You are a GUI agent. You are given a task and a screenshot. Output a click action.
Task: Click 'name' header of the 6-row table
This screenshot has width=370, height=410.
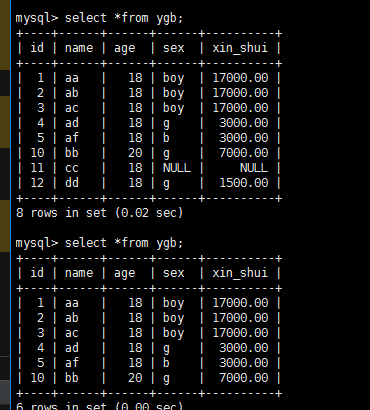click(x=79, y=273)
